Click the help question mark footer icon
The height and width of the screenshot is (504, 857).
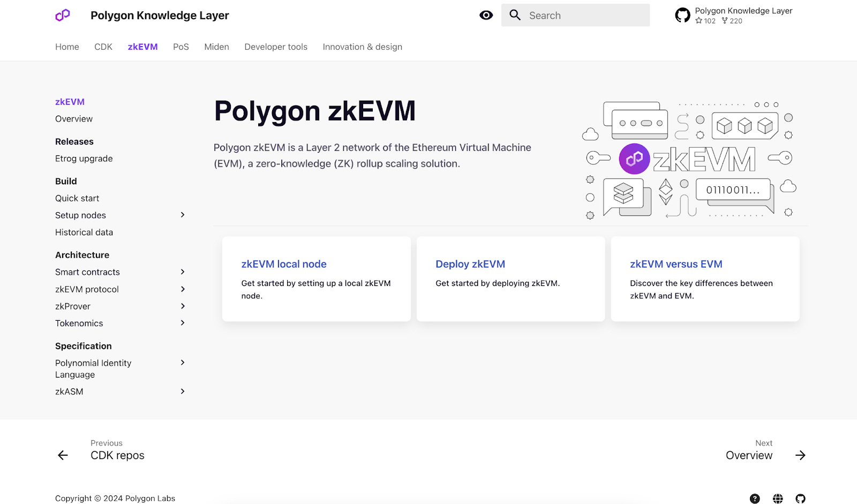click(x=755, y=499)
